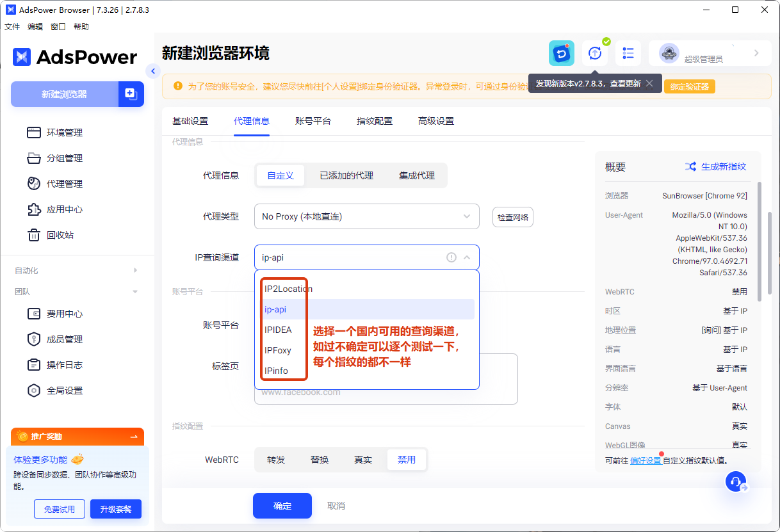Set WebRTC to 真实

tap(363, 460)
